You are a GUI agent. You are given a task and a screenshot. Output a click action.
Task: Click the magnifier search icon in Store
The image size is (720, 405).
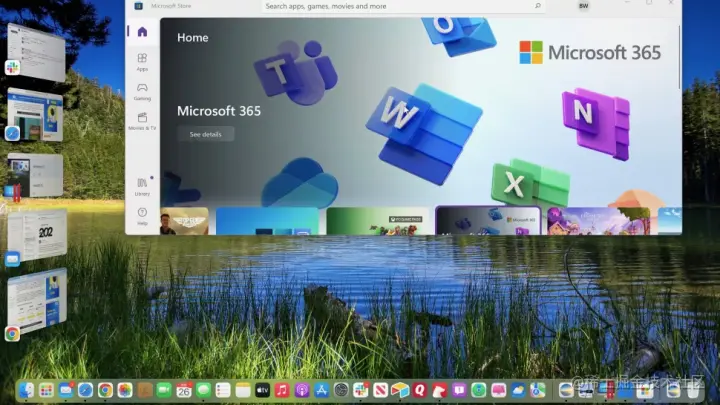coord(538,6)
